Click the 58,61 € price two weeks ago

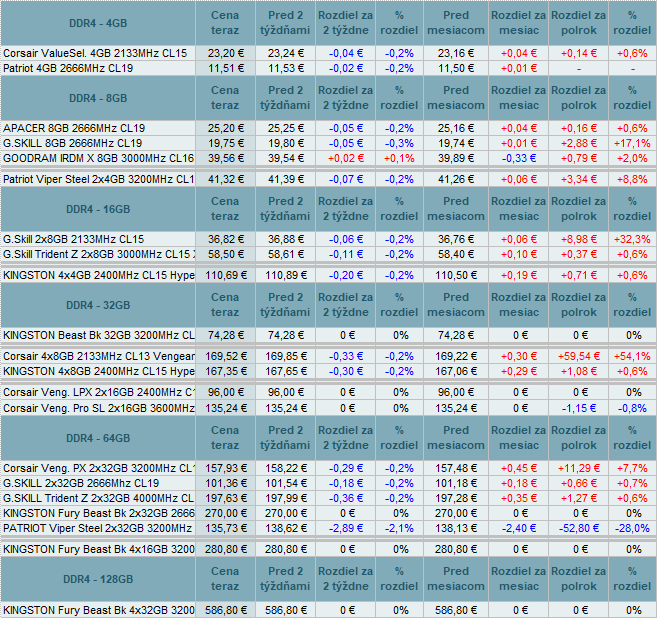point(285,254)
